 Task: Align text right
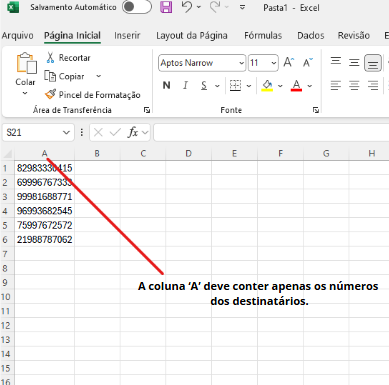pos(373,86)
